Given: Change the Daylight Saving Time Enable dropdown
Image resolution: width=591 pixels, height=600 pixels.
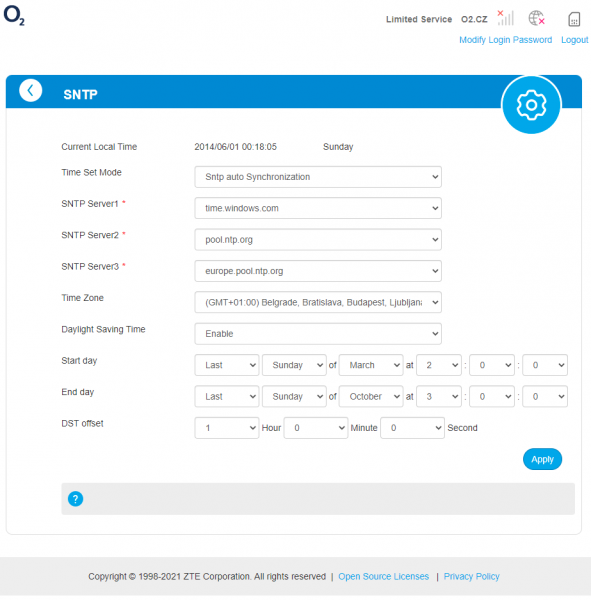Looking at the screenshot, I should pyautogui.click(x=318, y=334).
